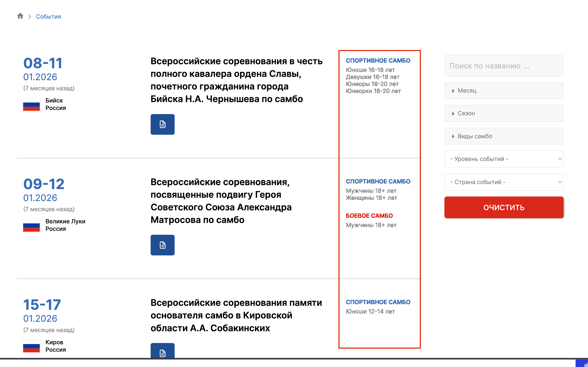Open the События breadcrumb link

(48, 17)
